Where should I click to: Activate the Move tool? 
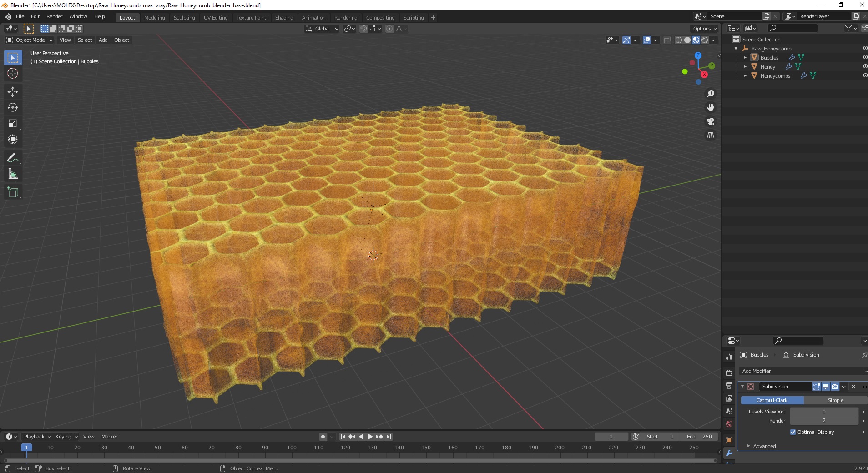13,92
